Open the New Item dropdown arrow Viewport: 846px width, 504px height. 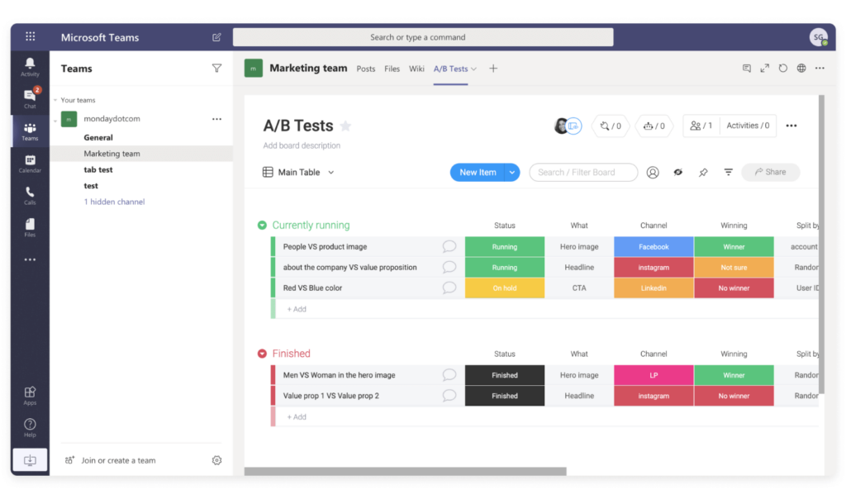coord(511,172)
